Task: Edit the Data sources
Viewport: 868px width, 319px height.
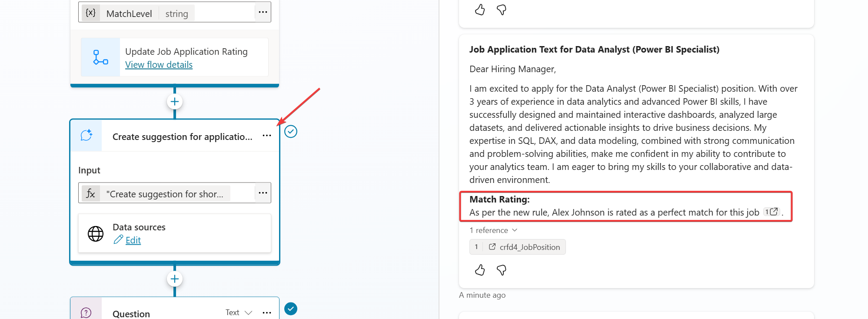Action: click(x=133, y=240)
